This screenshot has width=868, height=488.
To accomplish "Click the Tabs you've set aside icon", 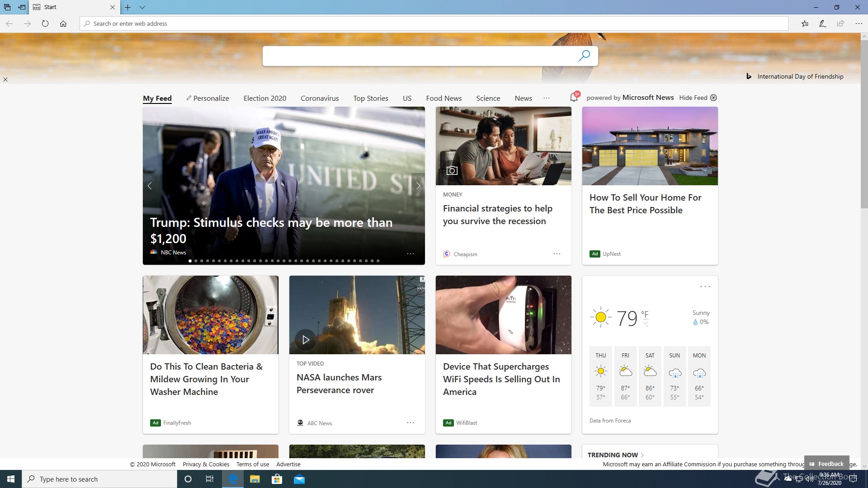I will (7, 7).
